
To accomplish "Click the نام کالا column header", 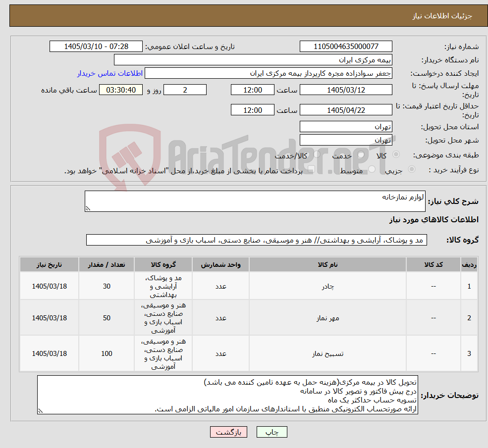I will tap(327, 264).
